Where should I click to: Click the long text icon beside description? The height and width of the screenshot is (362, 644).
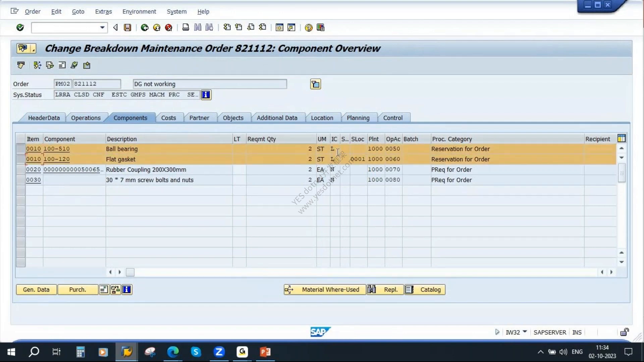(316, 84)
